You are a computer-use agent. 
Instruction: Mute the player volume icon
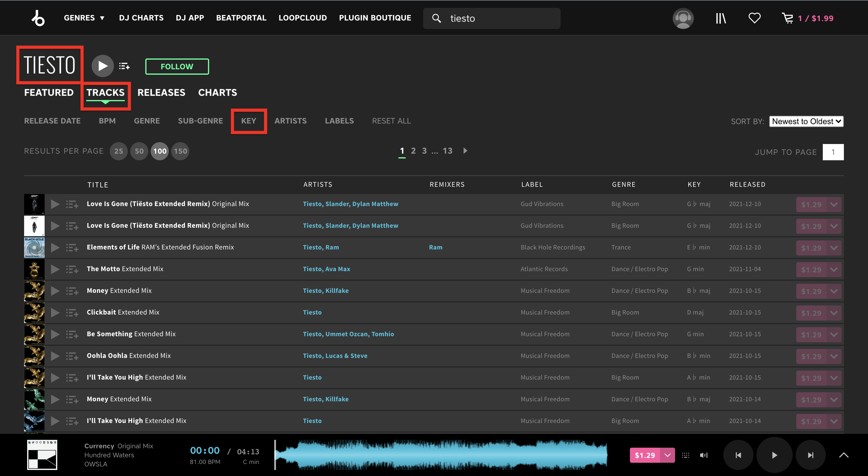[x=703, y=455]
